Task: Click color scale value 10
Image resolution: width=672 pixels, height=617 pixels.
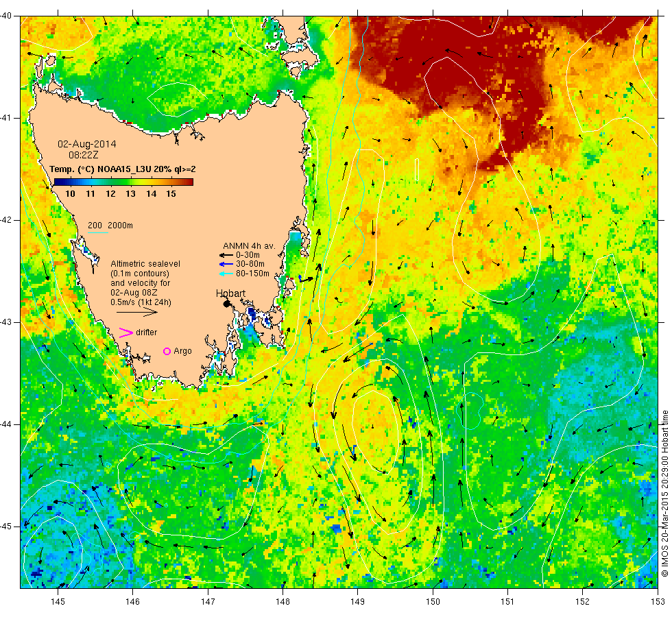Action: [x=70, y=194]
